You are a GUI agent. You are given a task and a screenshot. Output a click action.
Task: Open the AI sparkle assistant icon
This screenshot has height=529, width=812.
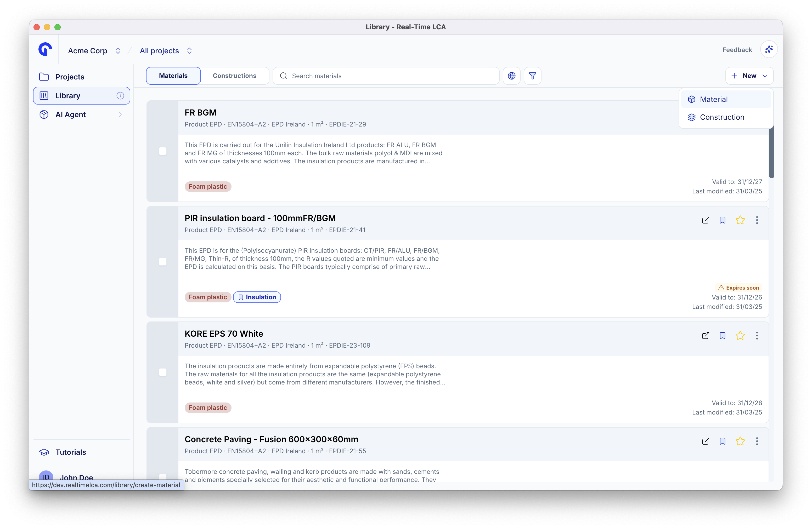pos(769,50)
